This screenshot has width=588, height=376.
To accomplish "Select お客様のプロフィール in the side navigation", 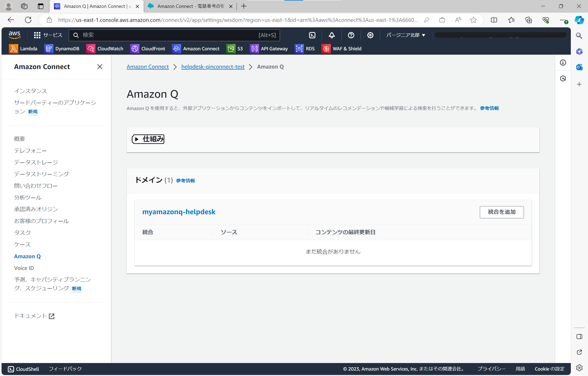I will [41, 221].
